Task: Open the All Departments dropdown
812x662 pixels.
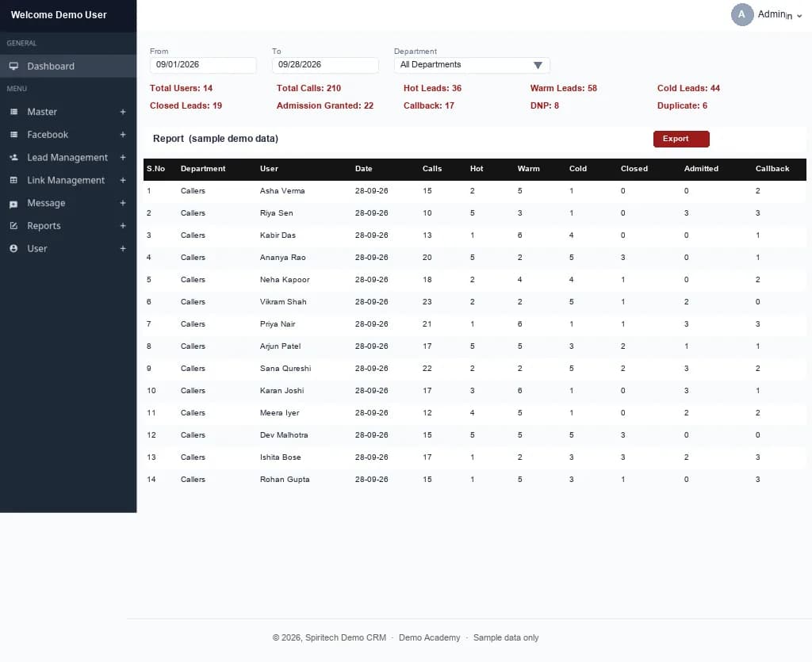Action: [x=471, y=65]
